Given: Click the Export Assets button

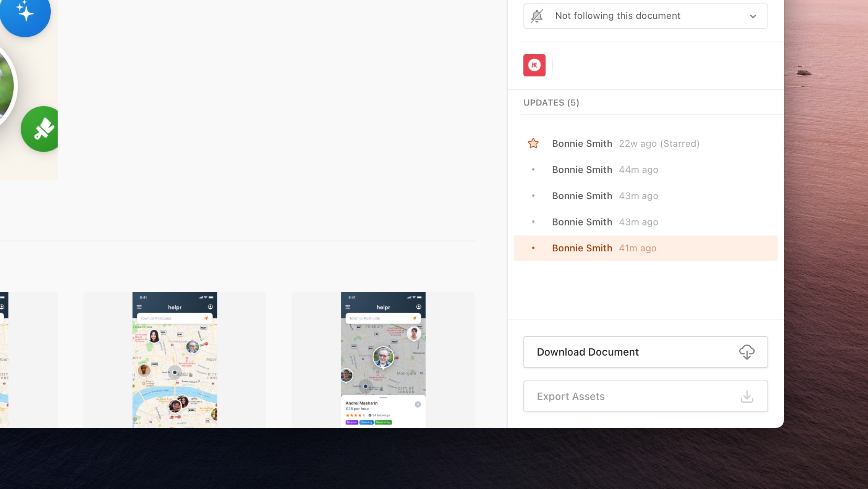Looking at the screenshot, I should click(646, 396).
